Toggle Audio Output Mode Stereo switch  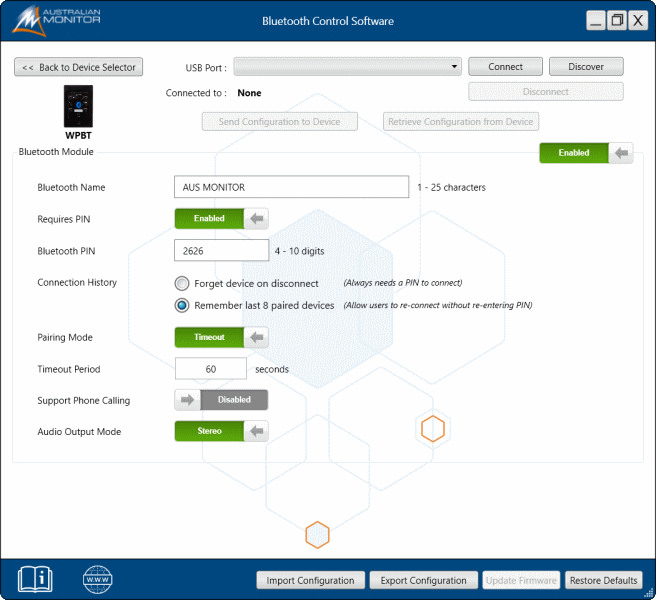click(x=221, y=431)
